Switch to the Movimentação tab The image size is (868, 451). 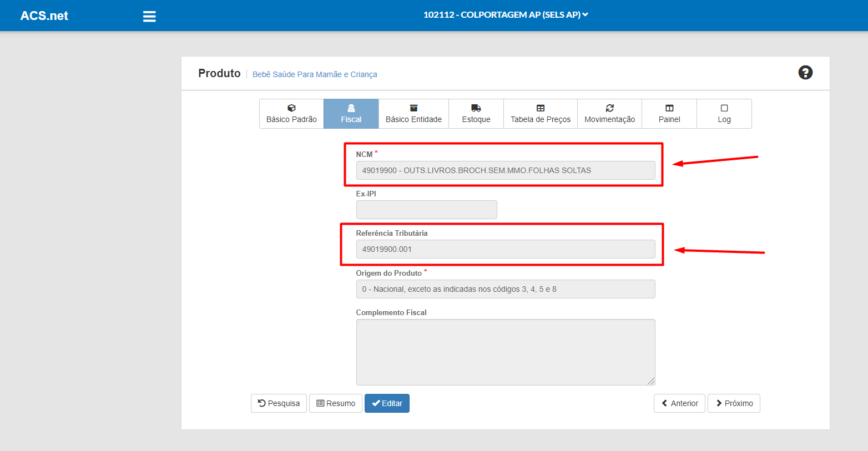pyautogui.click(x=609, y=114)
